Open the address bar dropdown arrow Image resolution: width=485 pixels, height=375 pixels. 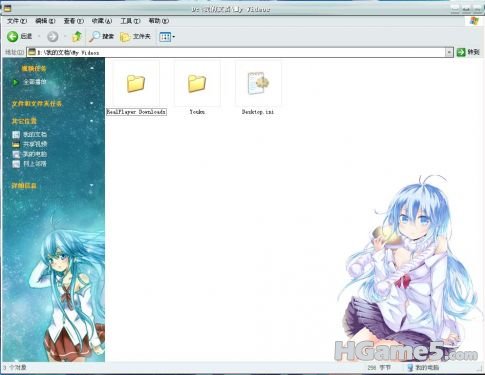pos(449,52)
